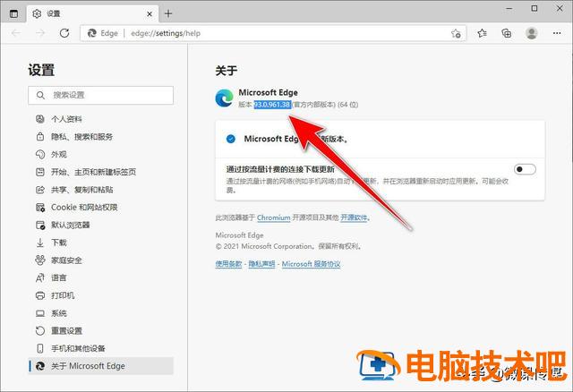Click the Microsoft Edge logo in About
This screenshot has height=392, width=573.
coord(224,98)
